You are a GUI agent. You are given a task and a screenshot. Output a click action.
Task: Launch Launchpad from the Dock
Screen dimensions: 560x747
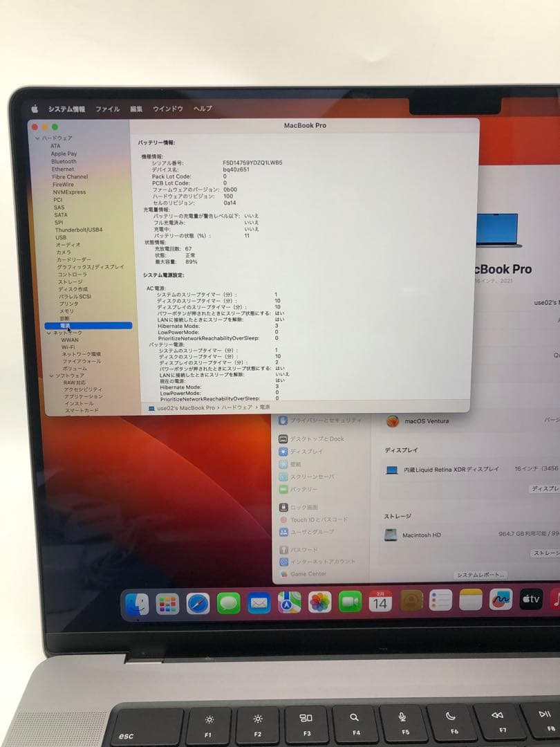[x=167, y=604]
